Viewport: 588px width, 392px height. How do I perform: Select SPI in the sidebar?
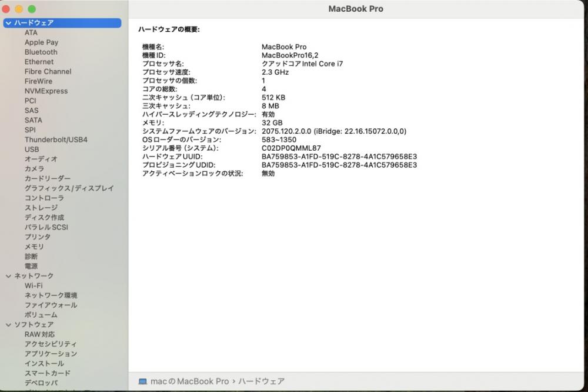pos(30,130)
